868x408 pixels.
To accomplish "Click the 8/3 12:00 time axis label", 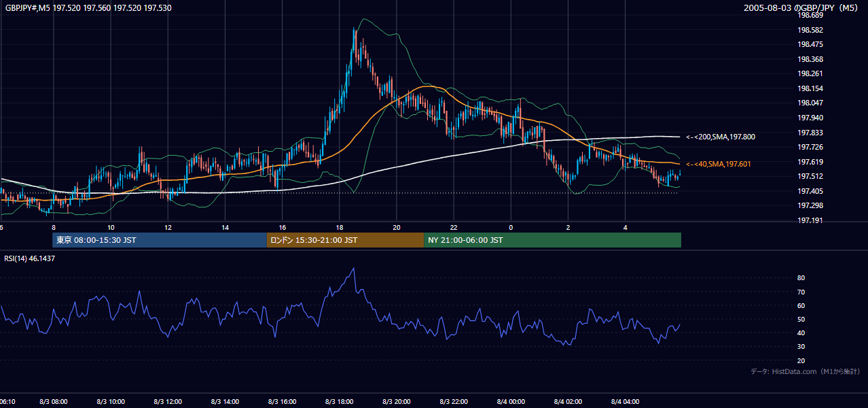I will (x=168, y=402).
